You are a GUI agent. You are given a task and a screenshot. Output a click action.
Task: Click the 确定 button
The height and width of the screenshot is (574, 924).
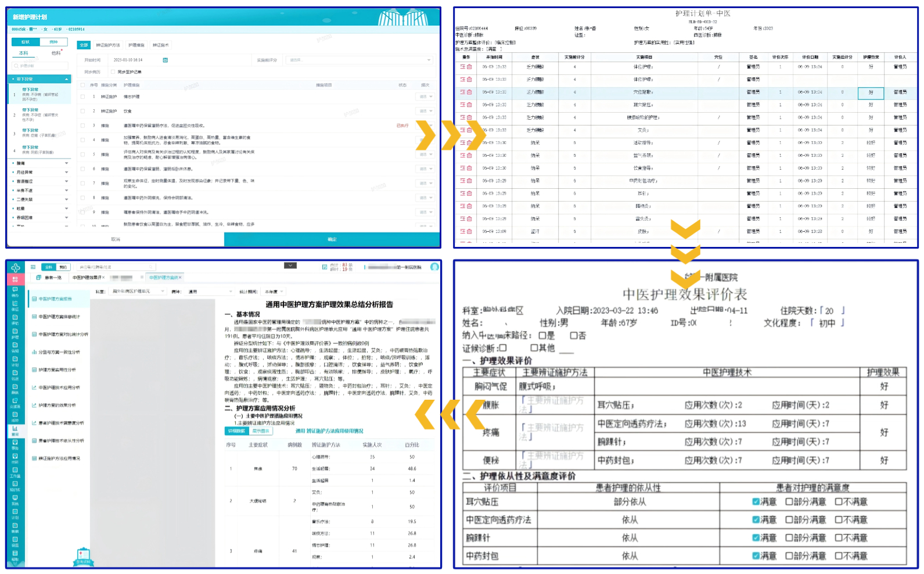[x=332, y=239]
